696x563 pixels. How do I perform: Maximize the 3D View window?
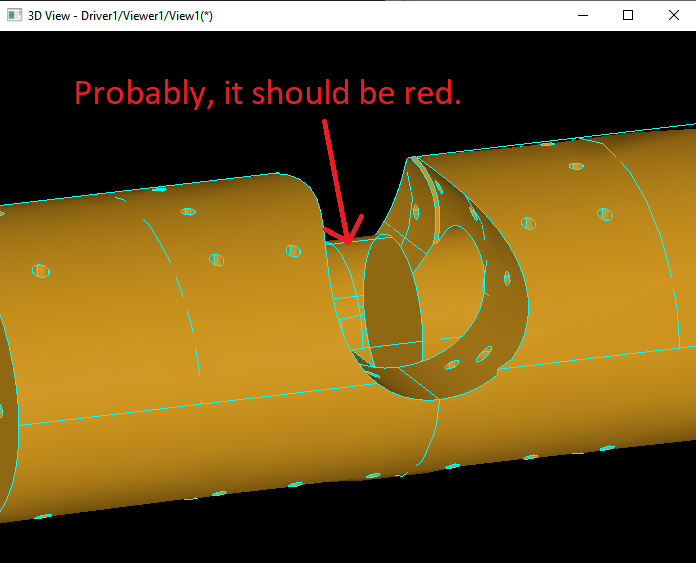627,15
